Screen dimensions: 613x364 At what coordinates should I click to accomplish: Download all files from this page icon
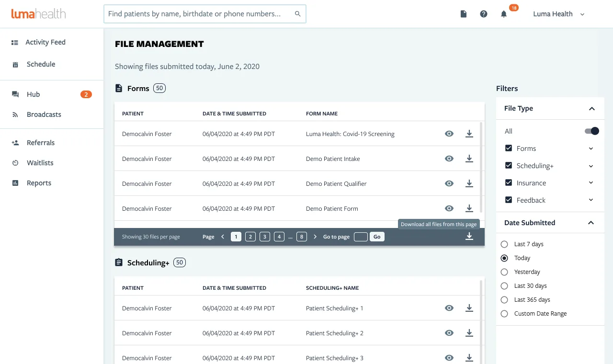point(469,236)
